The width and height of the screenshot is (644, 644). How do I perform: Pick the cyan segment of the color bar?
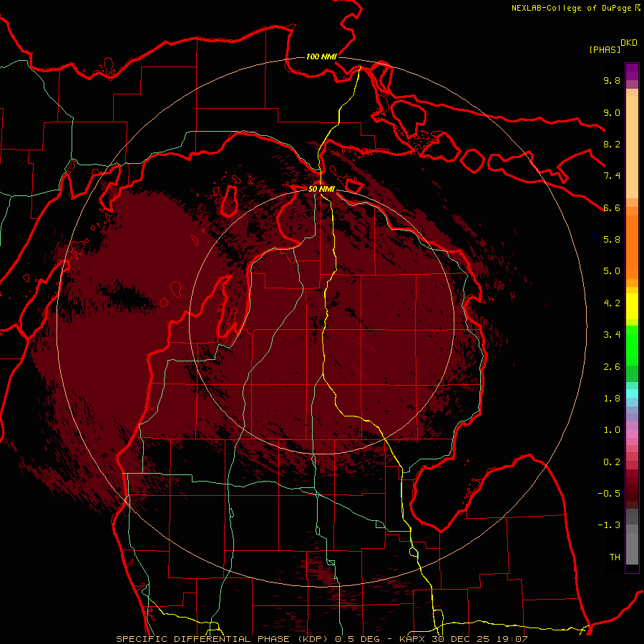tap(632, 394)
